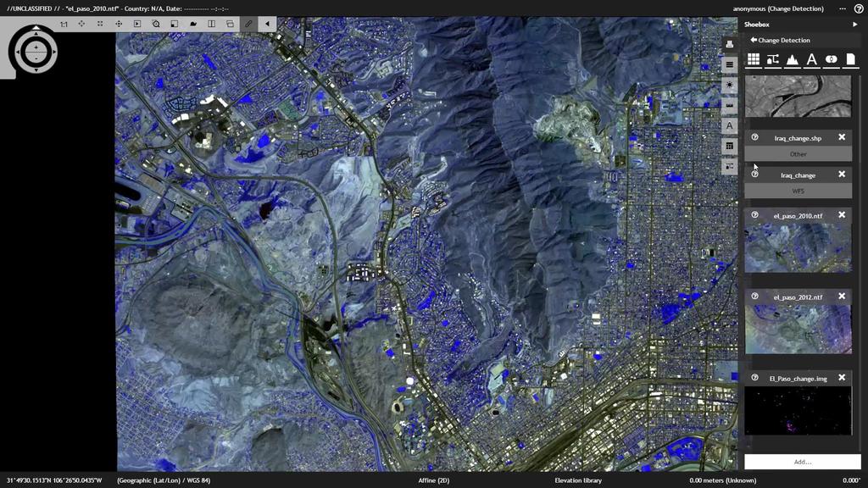Pan down with the navigation wheel arrow

point(36,69)
